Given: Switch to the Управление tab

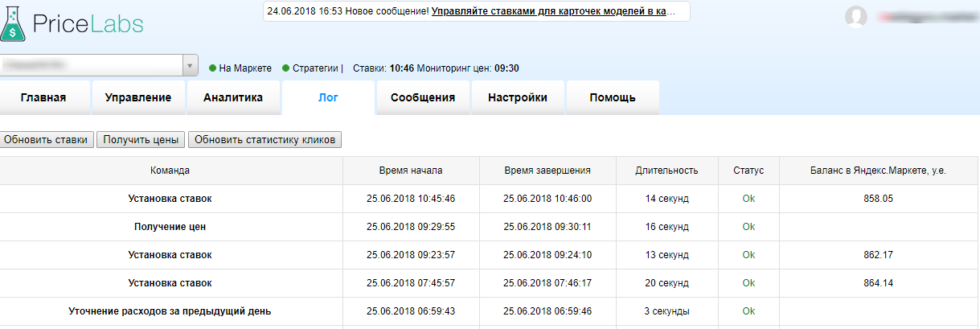Looking at the screenshot, I should click(138, 98).
